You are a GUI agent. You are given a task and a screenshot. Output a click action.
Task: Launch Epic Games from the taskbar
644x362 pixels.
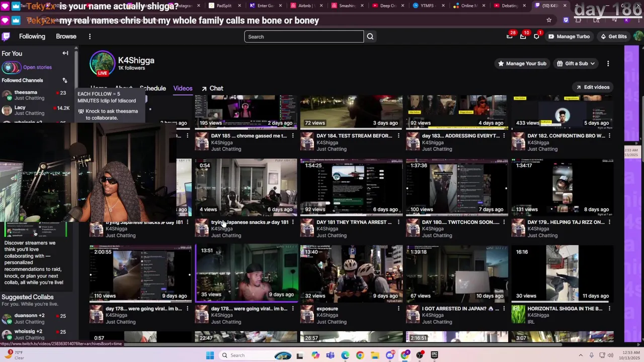[x=434, y=355]
